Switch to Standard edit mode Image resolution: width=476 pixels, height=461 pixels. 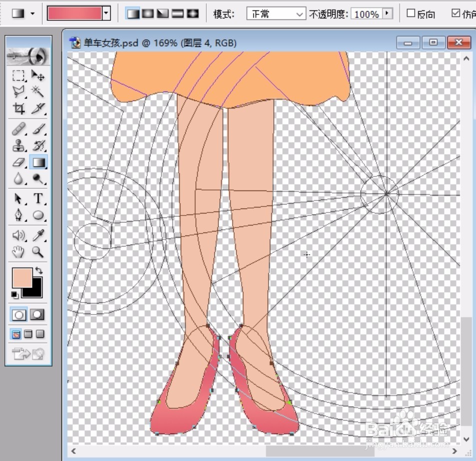coord(19,315)
